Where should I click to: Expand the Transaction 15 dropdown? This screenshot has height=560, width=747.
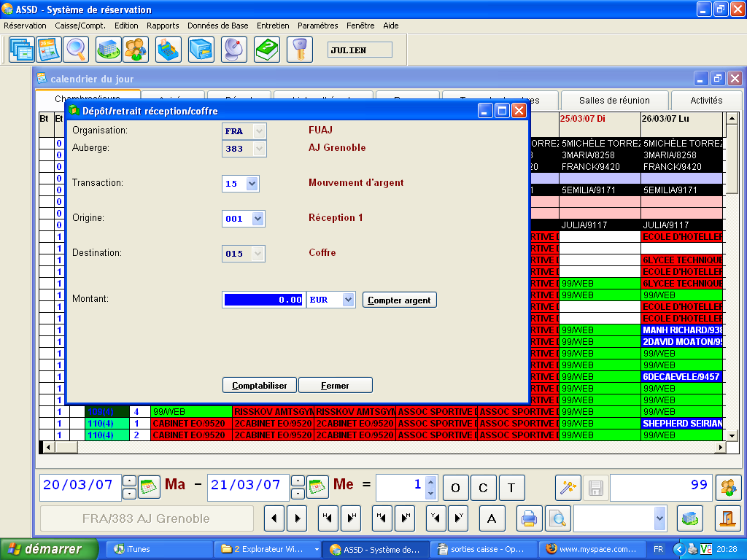252,183
